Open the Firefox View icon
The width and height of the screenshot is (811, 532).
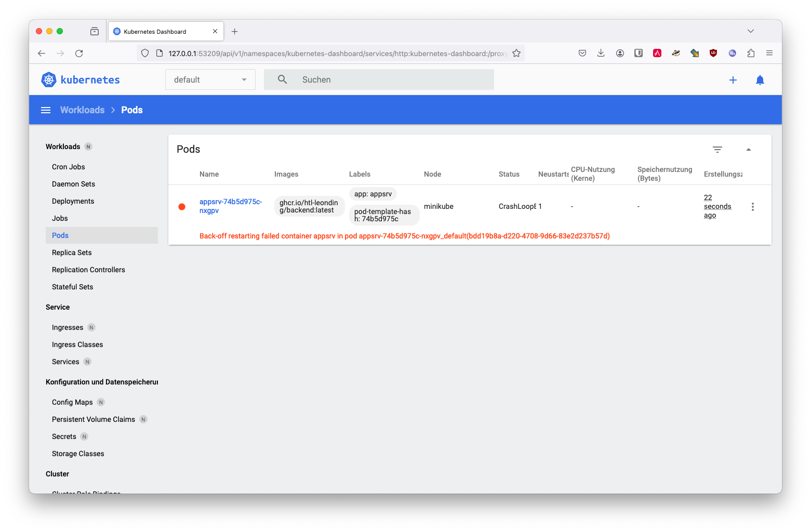coord(95,31)
